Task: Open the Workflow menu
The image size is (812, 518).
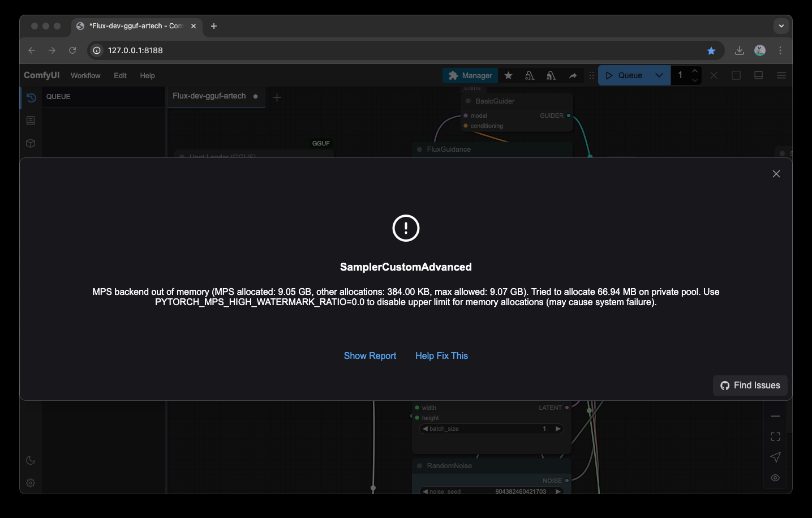Action: point(85,75)
